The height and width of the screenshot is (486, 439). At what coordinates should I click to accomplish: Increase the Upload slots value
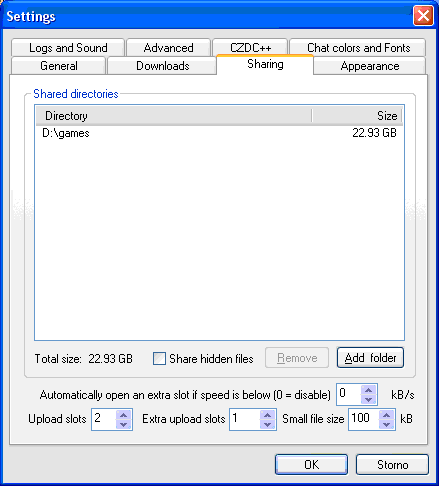(x=123, y=415)
